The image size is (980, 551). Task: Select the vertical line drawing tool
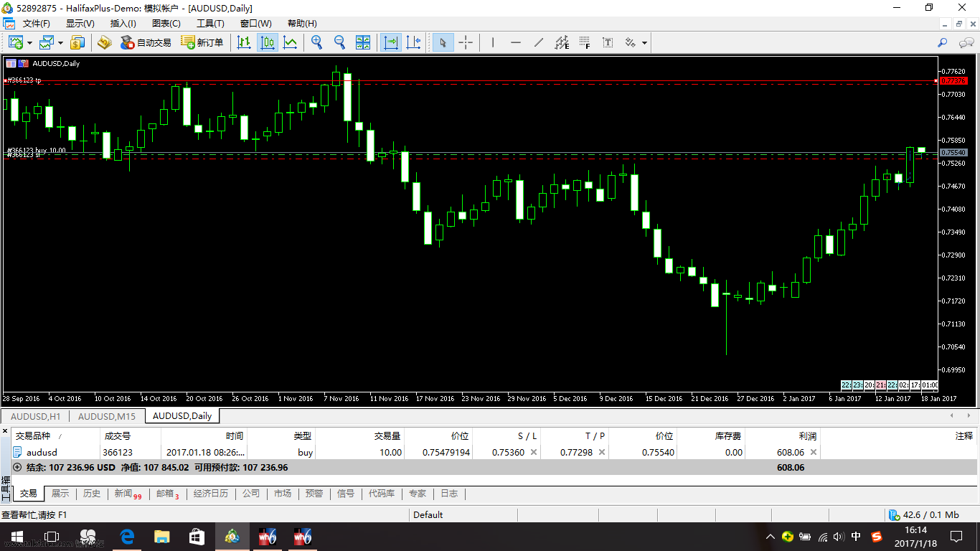(x=493, y=42)
